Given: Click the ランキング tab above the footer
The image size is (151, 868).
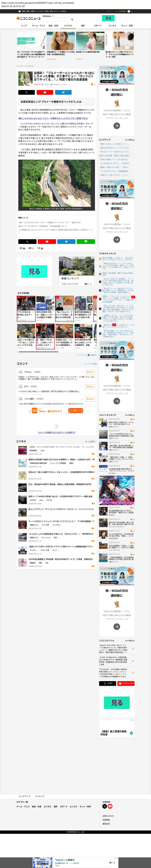Looking at the screenshot, I should (x=40, y=796).
